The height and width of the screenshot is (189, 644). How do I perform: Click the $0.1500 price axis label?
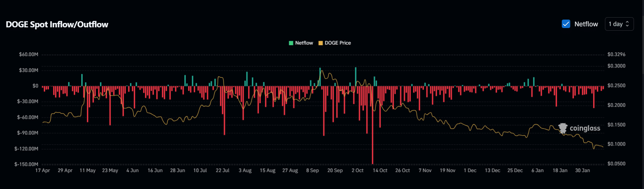(x=616, y=125)
